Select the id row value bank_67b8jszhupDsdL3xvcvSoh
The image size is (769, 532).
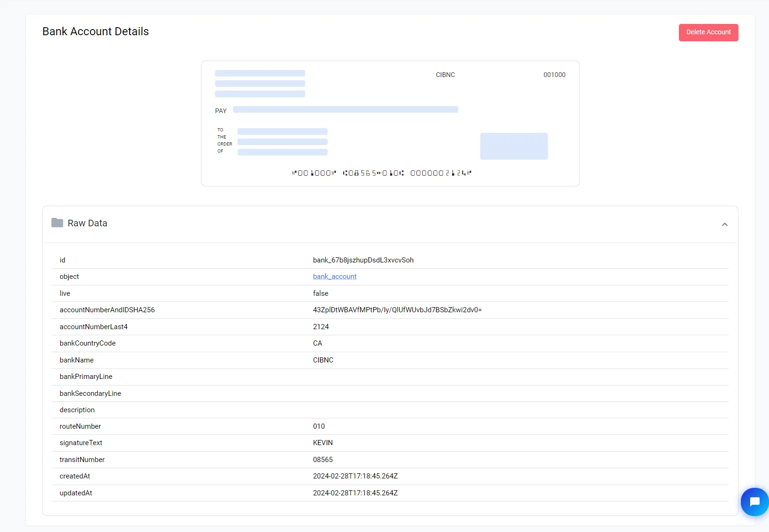363,260
